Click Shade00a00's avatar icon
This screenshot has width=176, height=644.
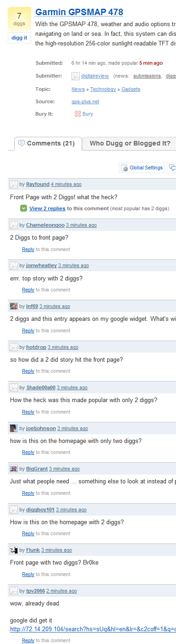14,387
